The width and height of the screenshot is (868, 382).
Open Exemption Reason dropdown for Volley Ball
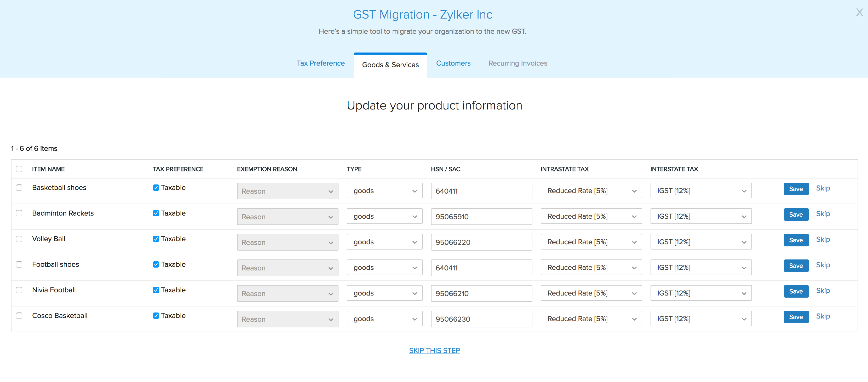coord(287,242)
